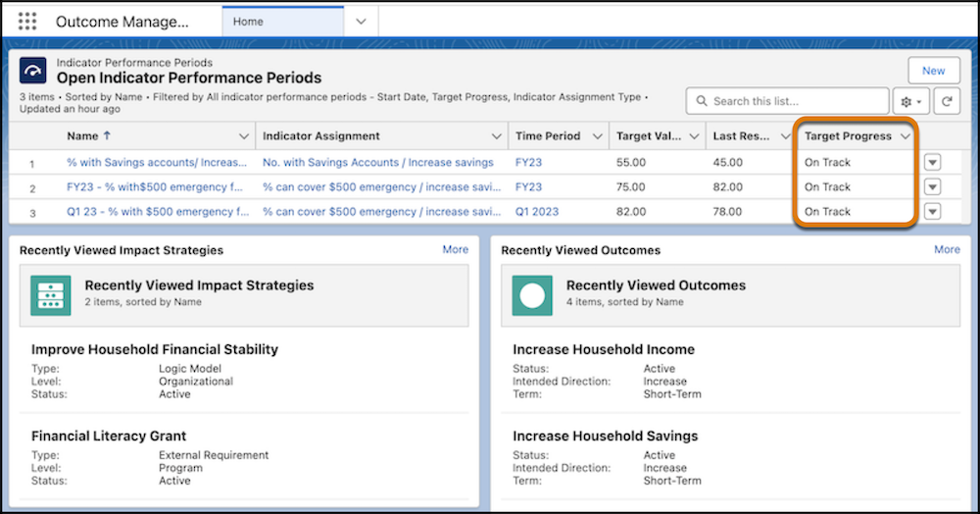Open 'Q1 23 - % with $500 emergency f...' record
The height and width of the screenshot is (514, 980).
pyautogui.click(x=158, y=212)
